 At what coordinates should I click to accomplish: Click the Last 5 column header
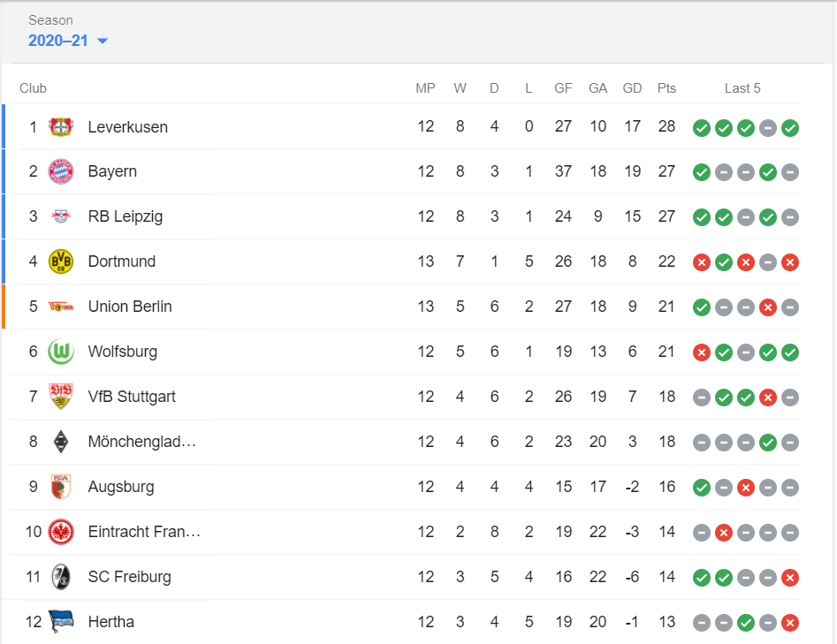point(742,88)
